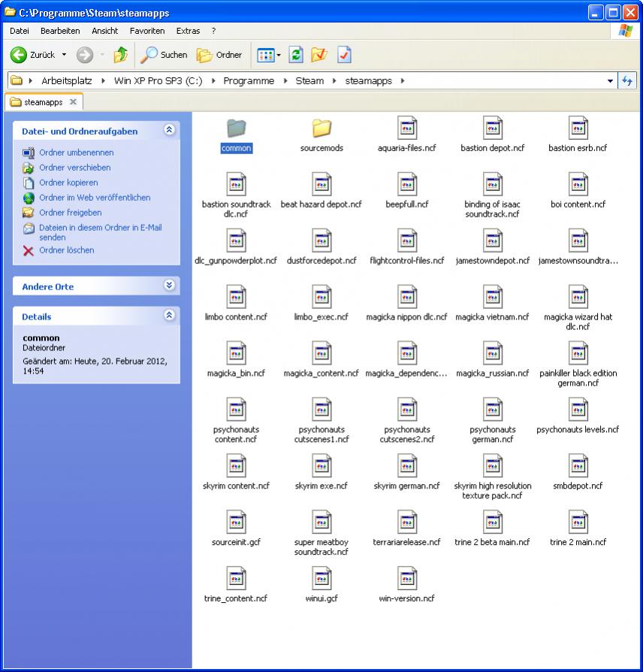Click the greyed forward navigation arrow
The image size is (643, 672).
pos(85,55)
